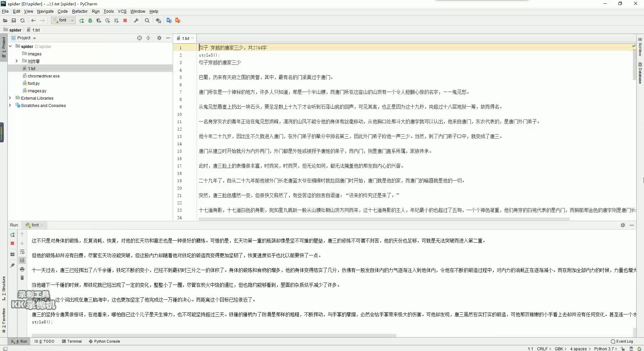Screen dimensions: 644x351
Task: Change Python 3.7 interpreter in status bar
Action: [x=605, y=349]
